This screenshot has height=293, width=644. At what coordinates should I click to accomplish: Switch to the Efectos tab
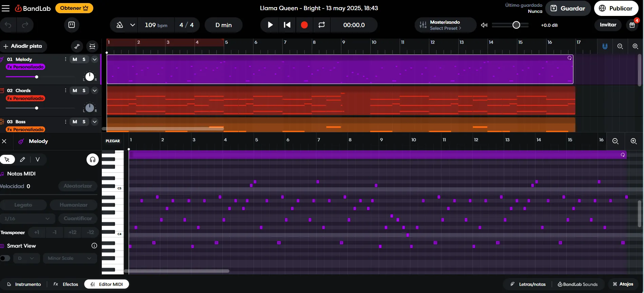(66, 284)
